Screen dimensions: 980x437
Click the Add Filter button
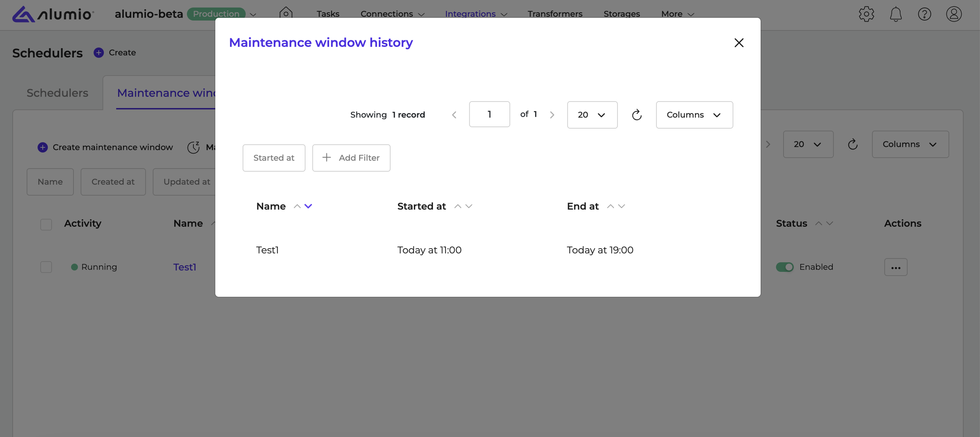click(351, 158)
